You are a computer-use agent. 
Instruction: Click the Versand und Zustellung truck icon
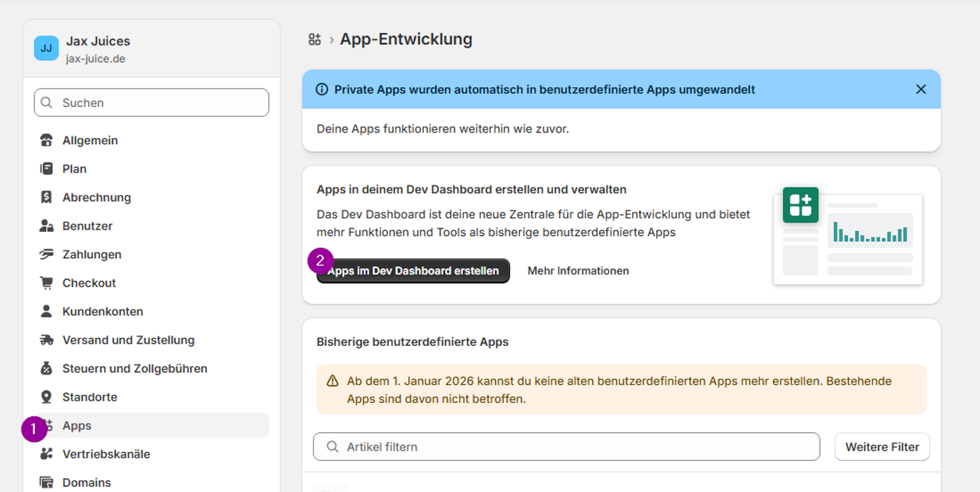tap(46, 340)
